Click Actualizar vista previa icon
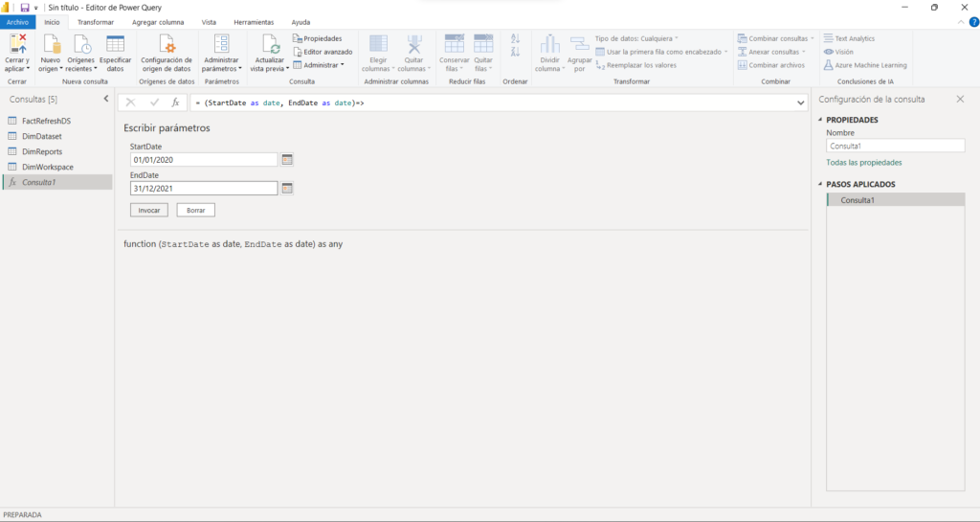The height and width of the screenshot is (522, 980). (x=269, y=44)
